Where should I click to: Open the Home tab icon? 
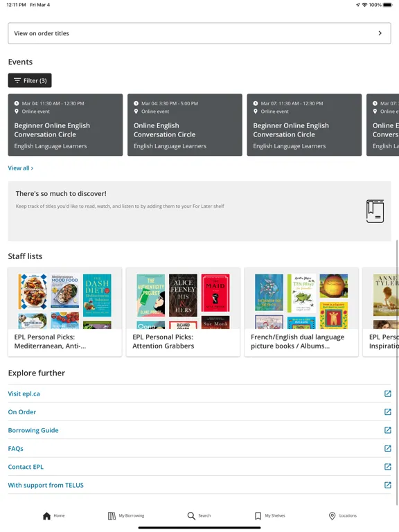pos(47,515)
